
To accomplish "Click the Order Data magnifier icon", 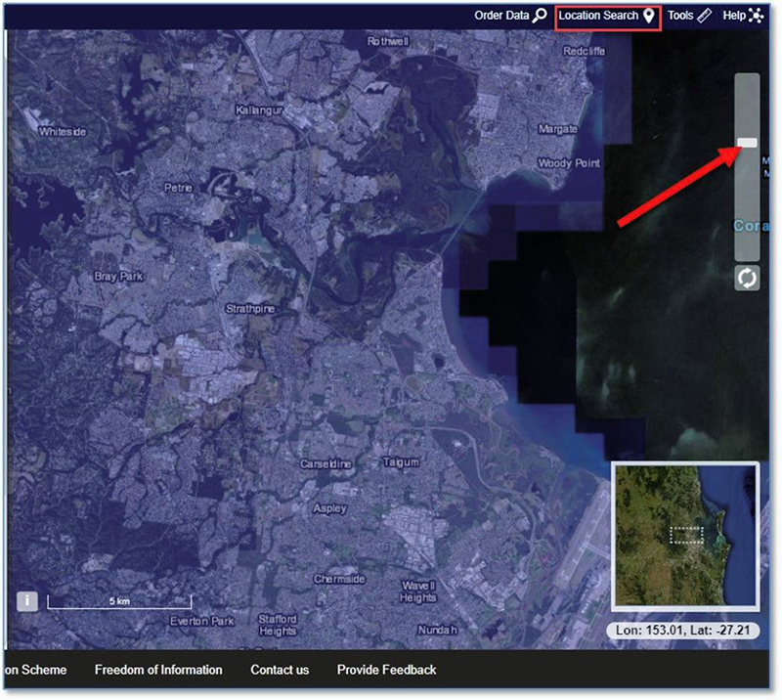I will [x=540, y=16].
